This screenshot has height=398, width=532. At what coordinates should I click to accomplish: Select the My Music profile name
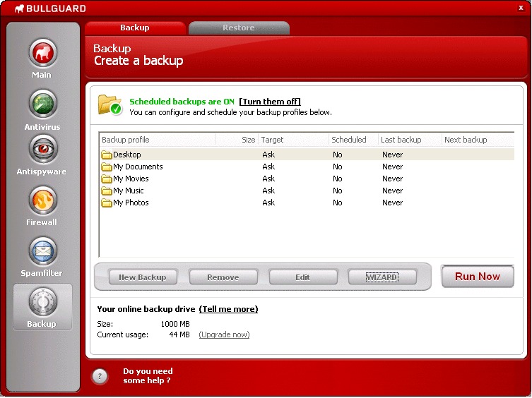pyautogui.click(x=129, y=191)
